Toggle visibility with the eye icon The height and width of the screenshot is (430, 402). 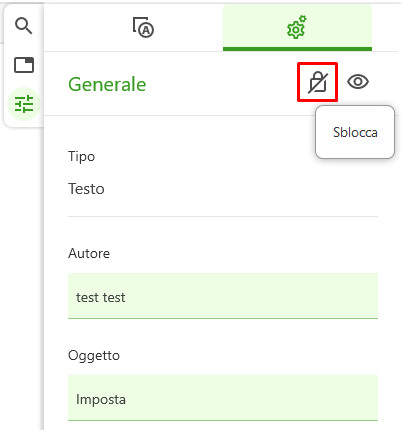[358, 82]
